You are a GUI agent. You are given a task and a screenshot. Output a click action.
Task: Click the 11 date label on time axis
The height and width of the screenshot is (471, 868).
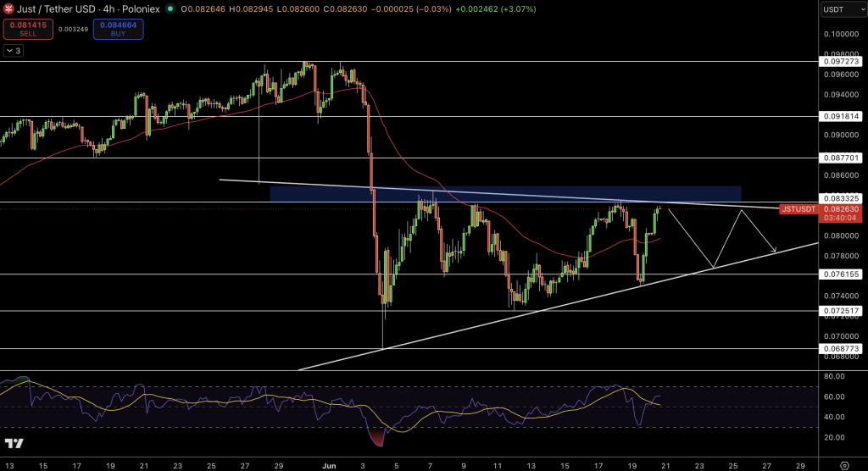pyautogui.click(x=498, y=466)
